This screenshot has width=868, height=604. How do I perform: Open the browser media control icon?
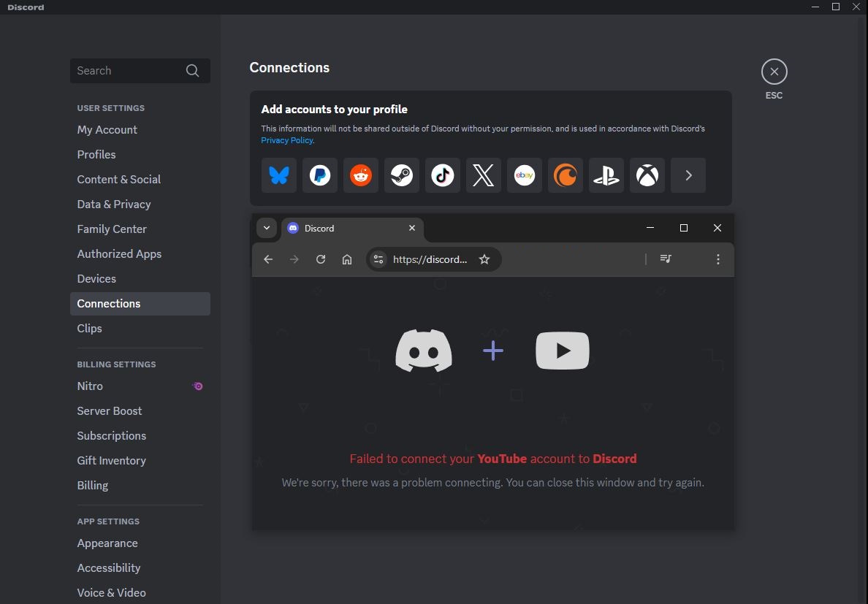(x=666, y=259)
